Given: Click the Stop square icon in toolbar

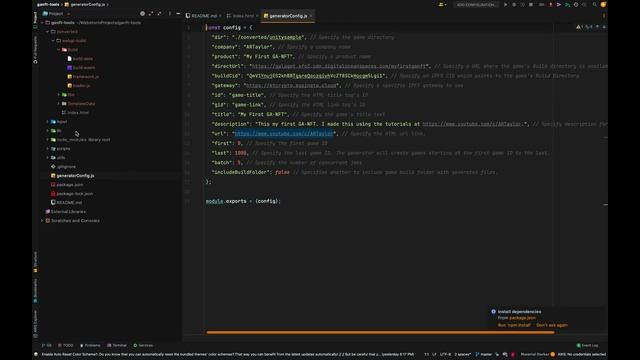Looking at the screenshot, I should (x=531, y=4).
